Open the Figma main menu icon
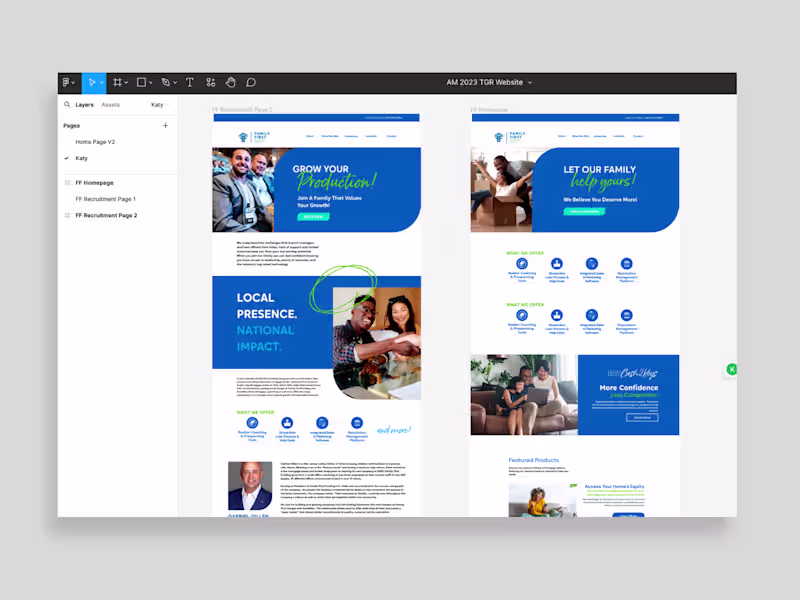This screenshot has height=600, width=800. (x=66, y=82)
